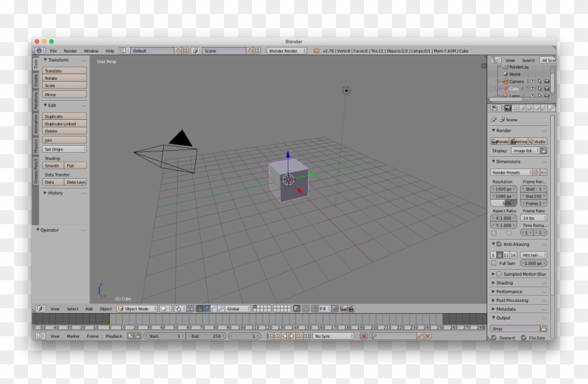Toggle the Cube renderability camera in outliner
The width and height of the screenshot is (588, 384).
pos(547,88)
